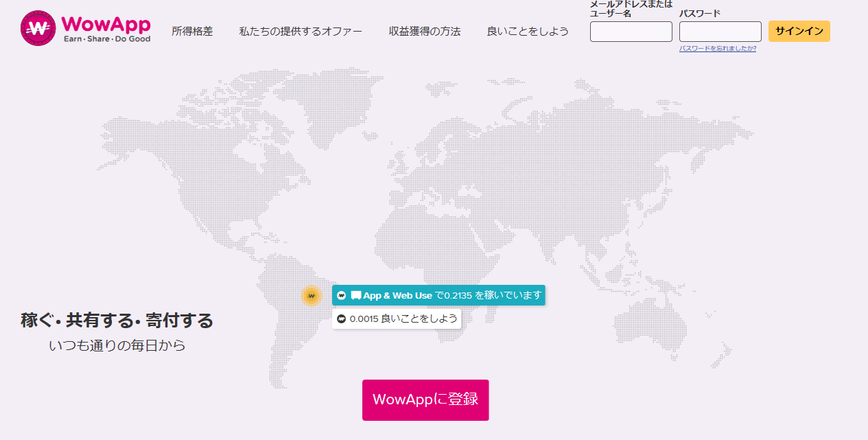Open the 私たちの提供するオファー menu item
868x440 pixels.
(x=301, y=32)
